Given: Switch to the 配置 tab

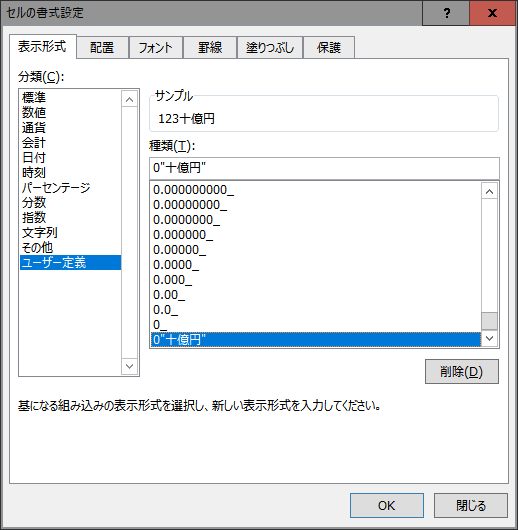Looking at the screenshot, I should click(x=102, y=47).
